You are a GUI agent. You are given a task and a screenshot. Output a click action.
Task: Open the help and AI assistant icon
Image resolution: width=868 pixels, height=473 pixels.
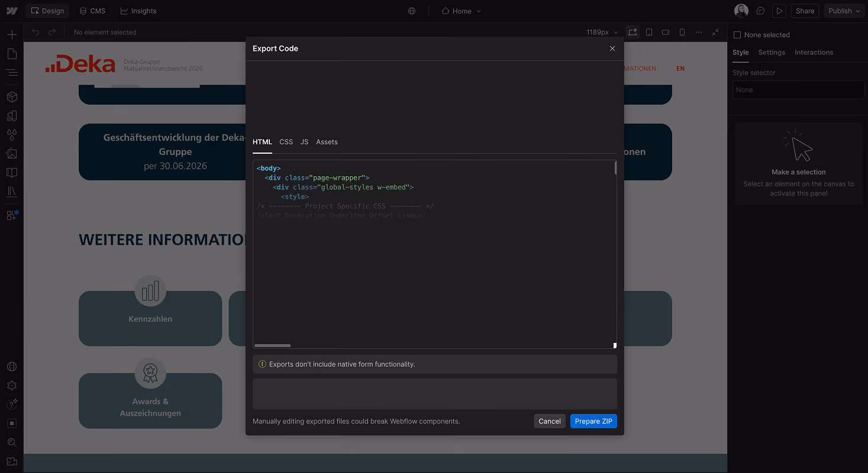tap(12, 404)
